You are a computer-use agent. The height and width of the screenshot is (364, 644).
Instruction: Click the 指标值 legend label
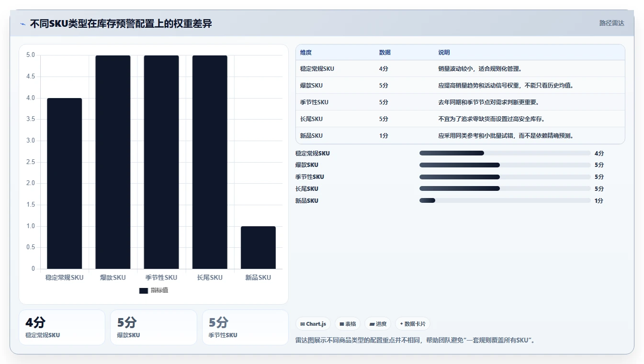click(159, 290)
